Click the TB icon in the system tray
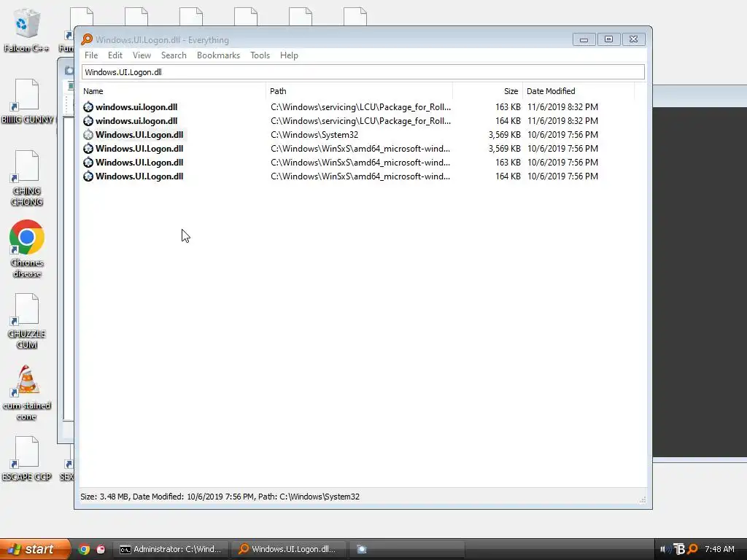 coord(679,549)
